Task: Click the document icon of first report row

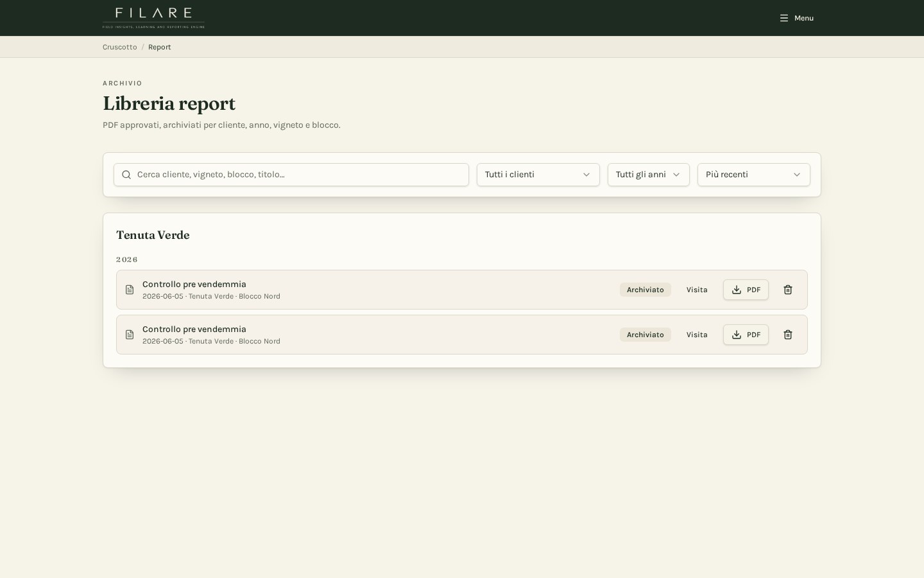Action: click(130, 290)
